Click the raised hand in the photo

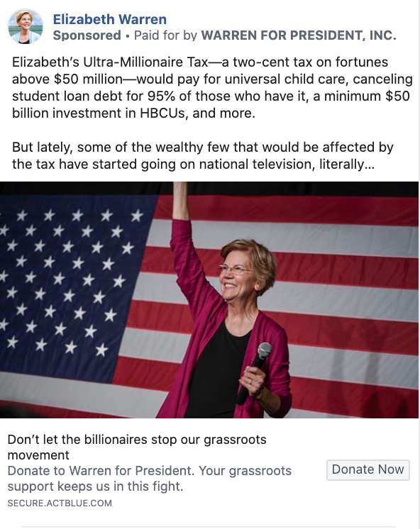click(180, 199)
